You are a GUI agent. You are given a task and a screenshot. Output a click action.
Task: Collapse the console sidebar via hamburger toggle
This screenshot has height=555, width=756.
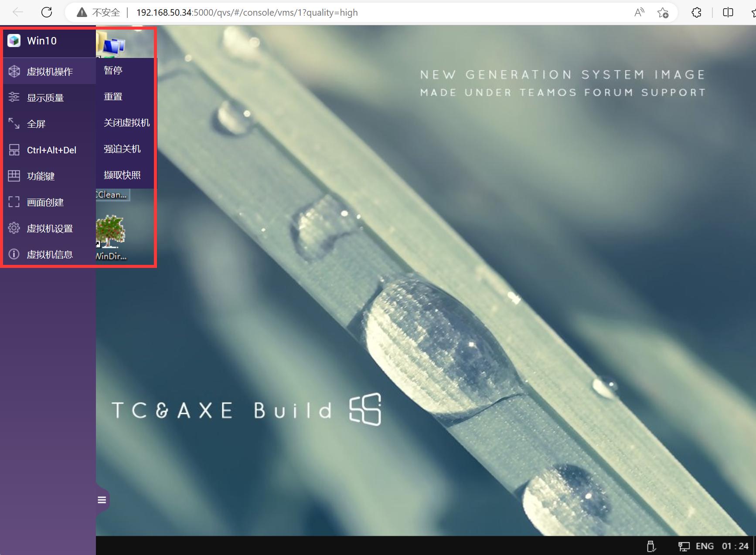click(x=102, y=500)
